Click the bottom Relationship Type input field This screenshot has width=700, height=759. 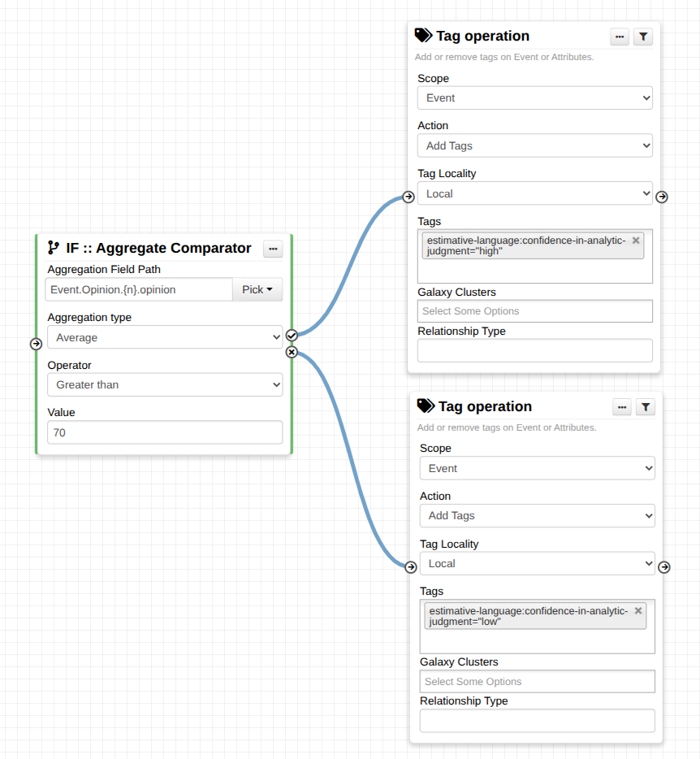pyautogui.click(x=537, y=721)
